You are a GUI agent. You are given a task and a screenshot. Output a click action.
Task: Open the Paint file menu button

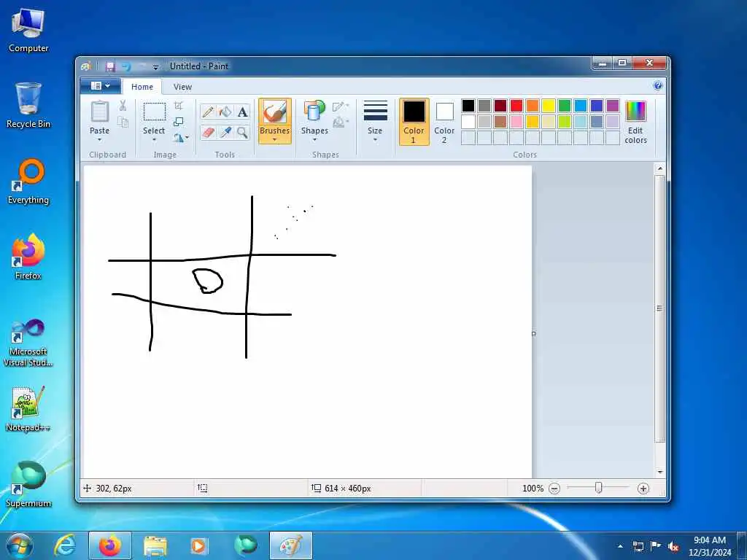point(101,86)
